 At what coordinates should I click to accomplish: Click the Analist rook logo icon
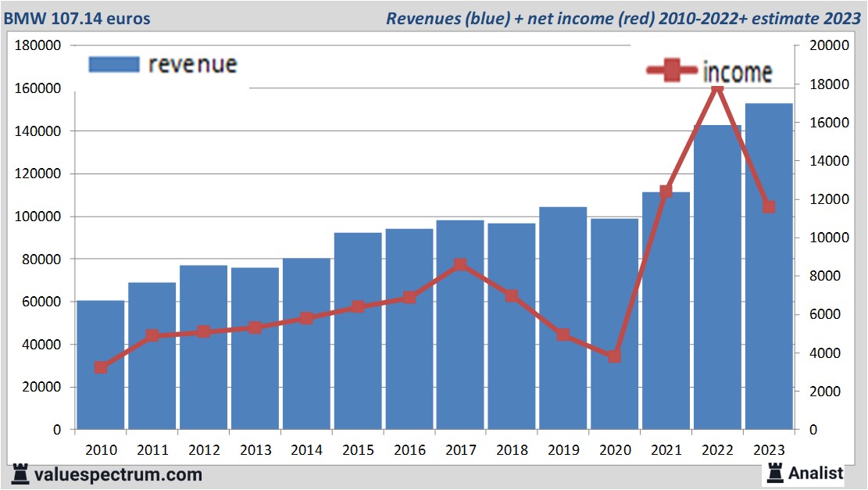(x=775, y=473)
